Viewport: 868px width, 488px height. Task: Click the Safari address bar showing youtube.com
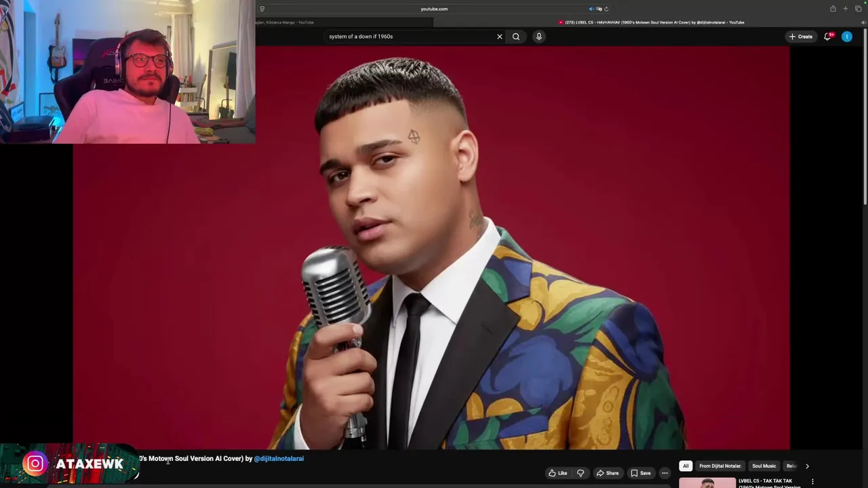tap(434, 9)
